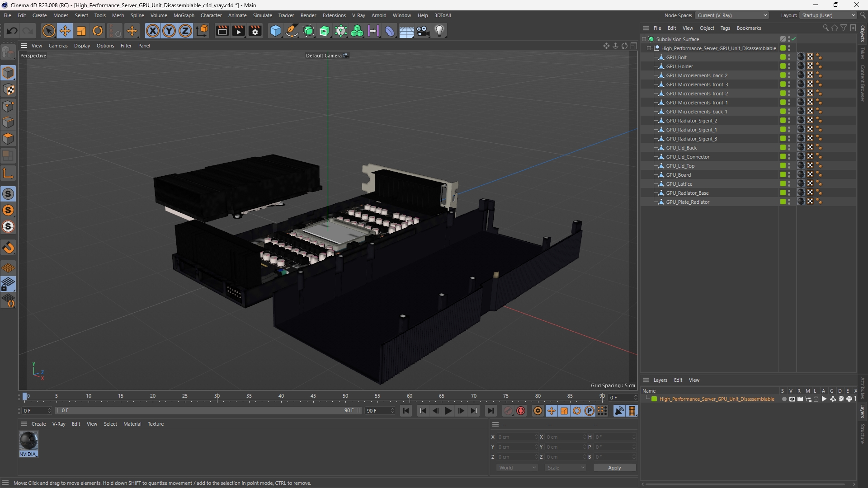This screenshot has height=488, width=868.
Task: Open the viewport Cameras menu
Action: click(58, 46)
